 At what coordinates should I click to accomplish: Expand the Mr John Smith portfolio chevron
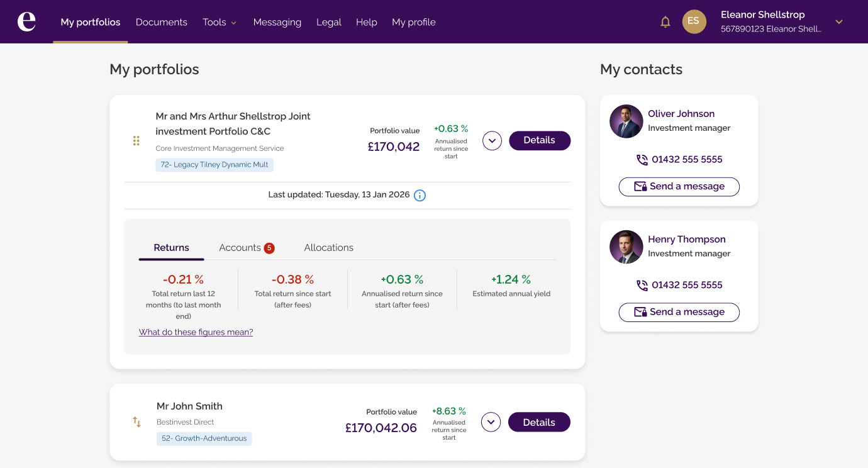tap(491, 422)
